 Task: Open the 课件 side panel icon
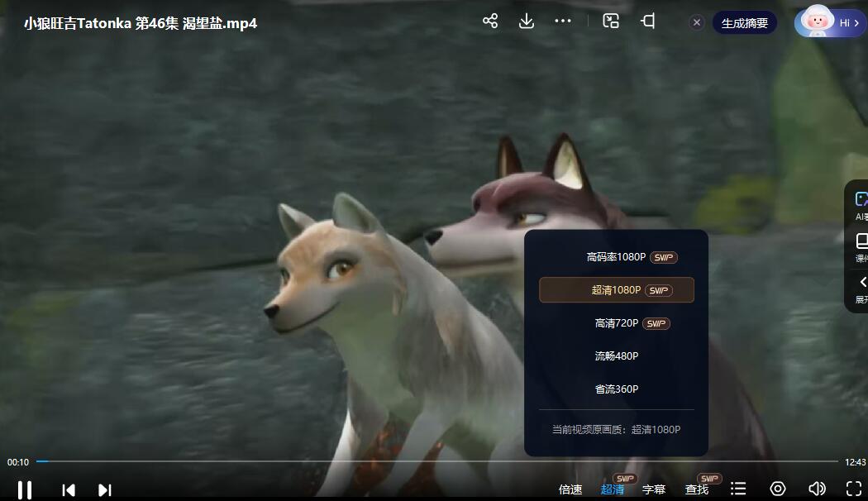point(861,247)
